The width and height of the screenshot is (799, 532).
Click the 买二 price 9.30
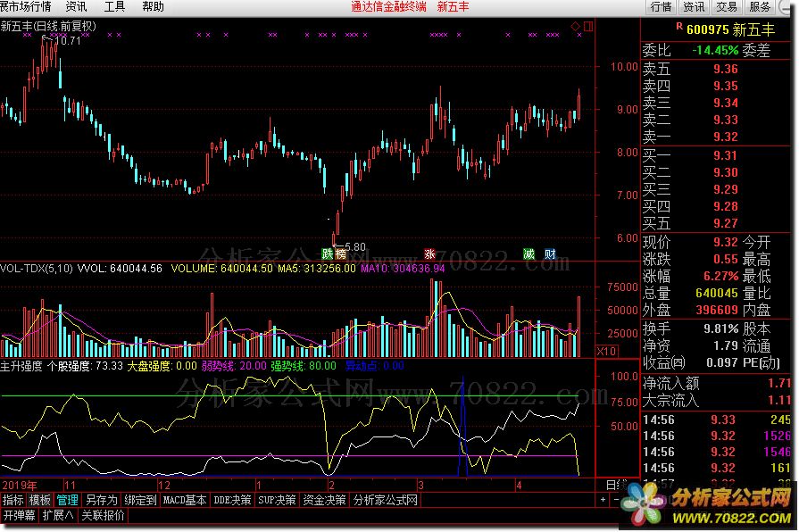pos(726,172)
